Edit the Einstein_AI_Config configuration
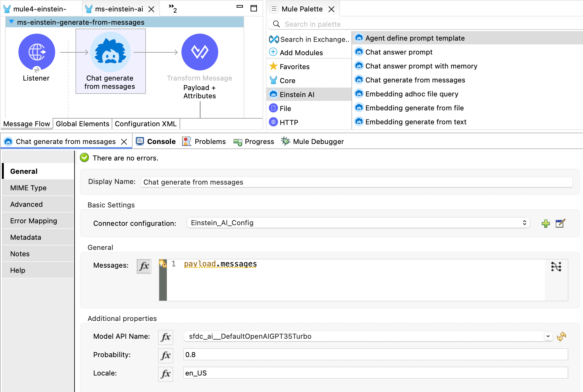 point(560,223)
